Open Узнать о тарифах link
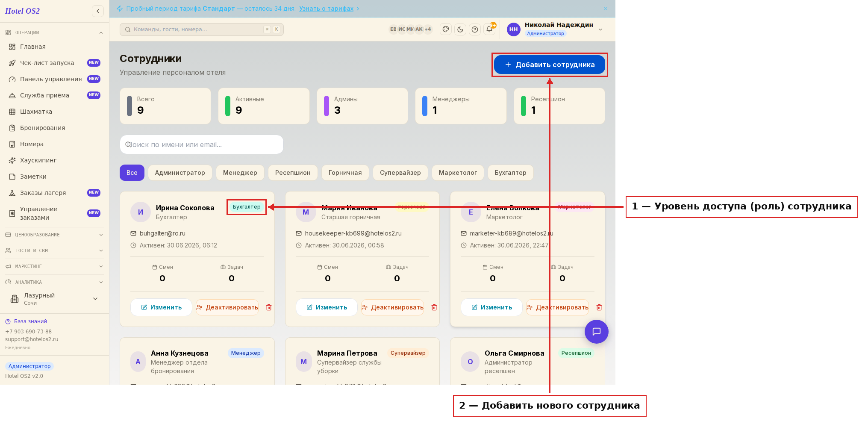 point(326,9)
